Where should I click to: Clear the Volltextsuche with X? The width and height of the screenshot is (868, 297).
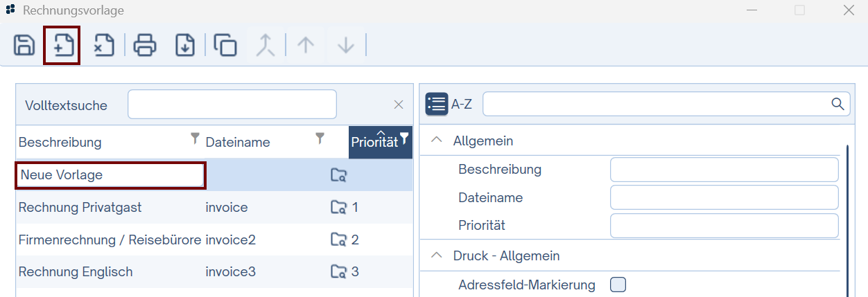pyautogui.click(x=399, y=105)
